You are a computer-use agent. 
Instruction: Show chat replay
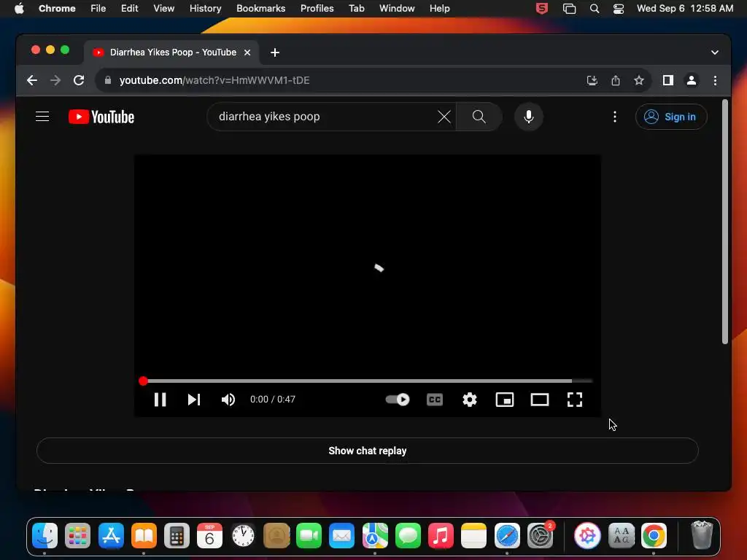(368, 451)
